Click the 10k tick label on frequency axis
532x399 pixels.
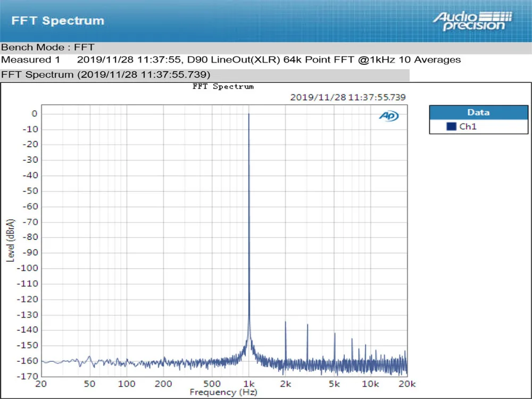(370, 384)
